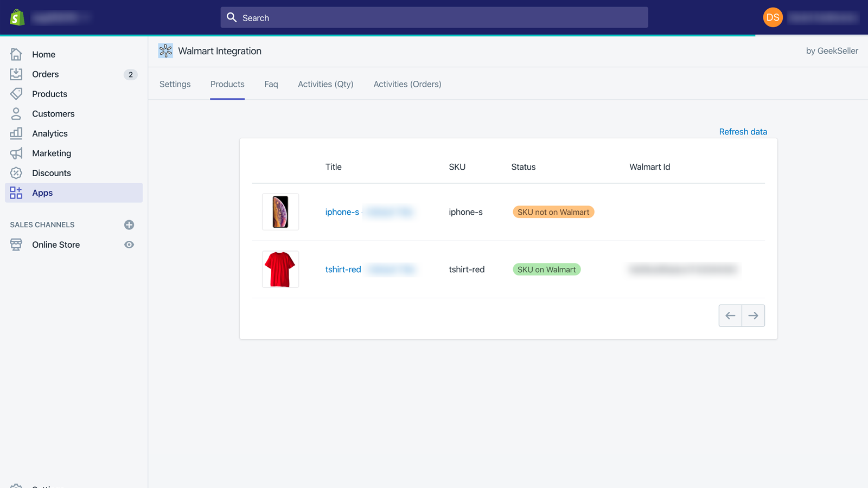Open the tshirt-red product link
The width and height of the screenshot is (868, 488).
(343, 269)
